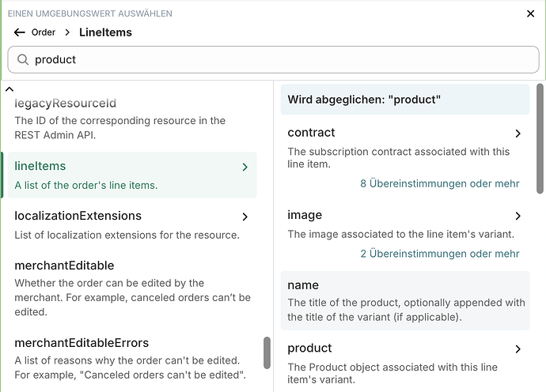Expand the contract chevron

518,134
